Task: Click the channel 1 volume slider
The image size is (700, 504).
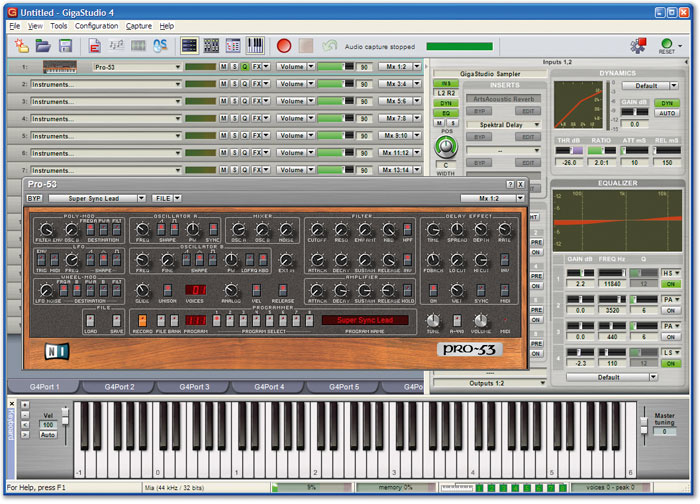Action: (x=335, y=67)
